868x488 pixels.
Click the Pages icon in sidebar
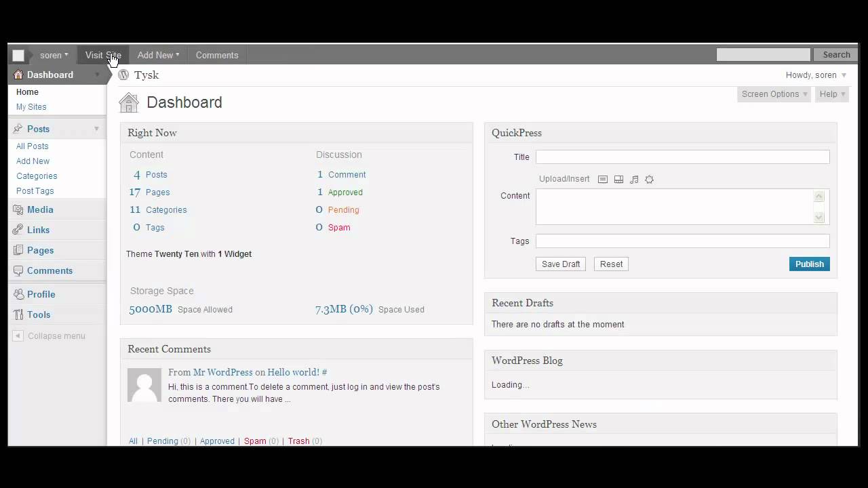[x=18, y=250]
